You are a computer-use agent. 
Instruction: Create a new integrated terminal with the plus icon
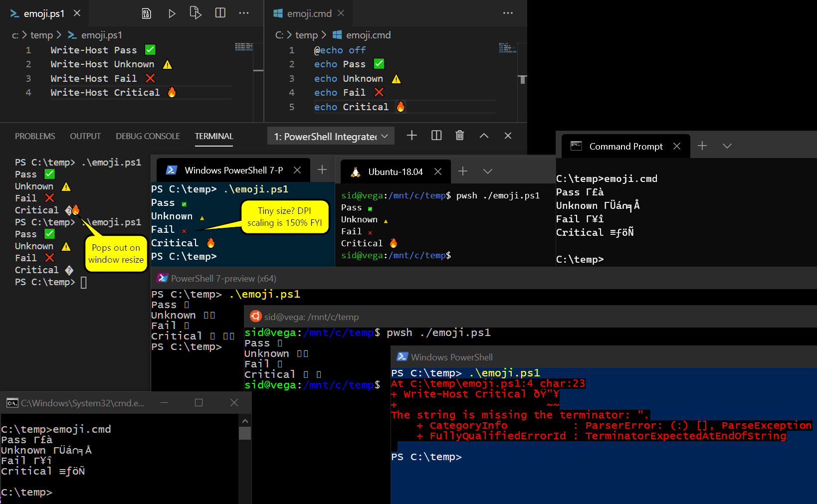(411, 135)
